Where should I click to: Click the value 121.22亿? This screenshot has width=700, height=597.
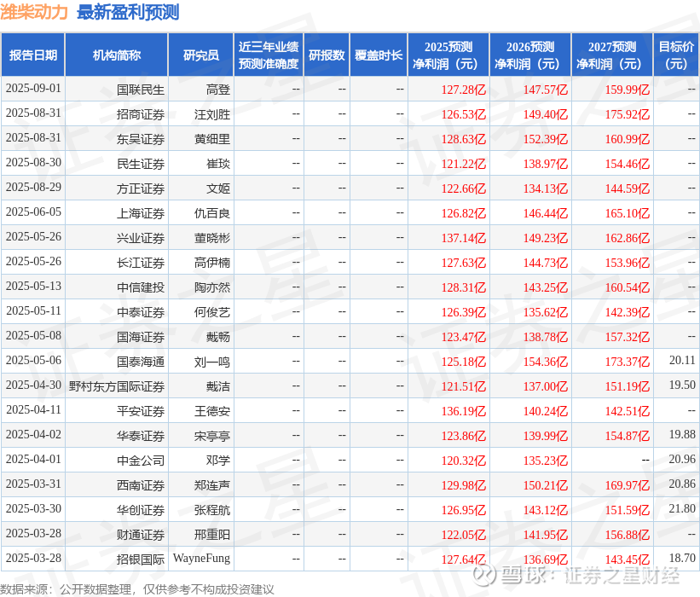[x=464, y=164]
